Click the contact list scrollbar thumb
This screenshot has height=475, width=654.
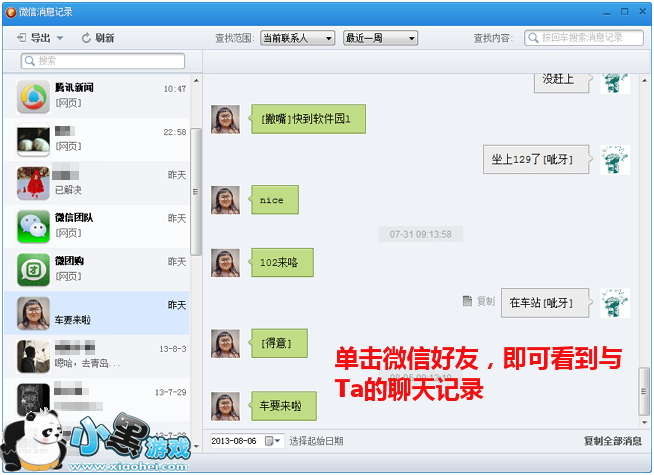coord(196,191)
